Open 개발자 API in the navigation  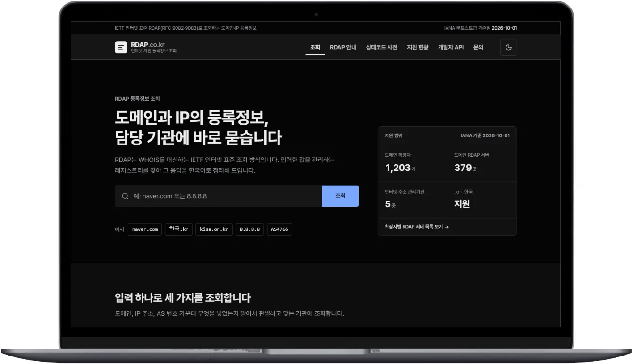pos(451,47)
